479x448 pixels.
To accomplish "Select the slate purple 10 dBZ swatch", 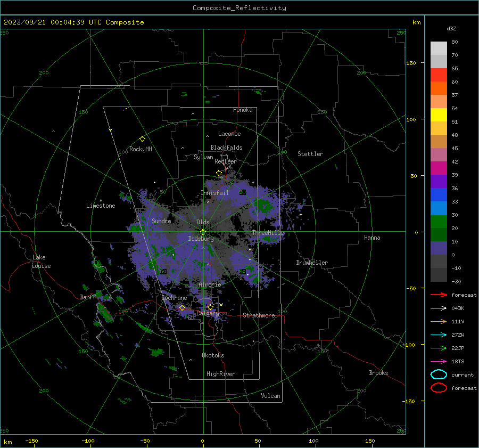I will point(439,248).
